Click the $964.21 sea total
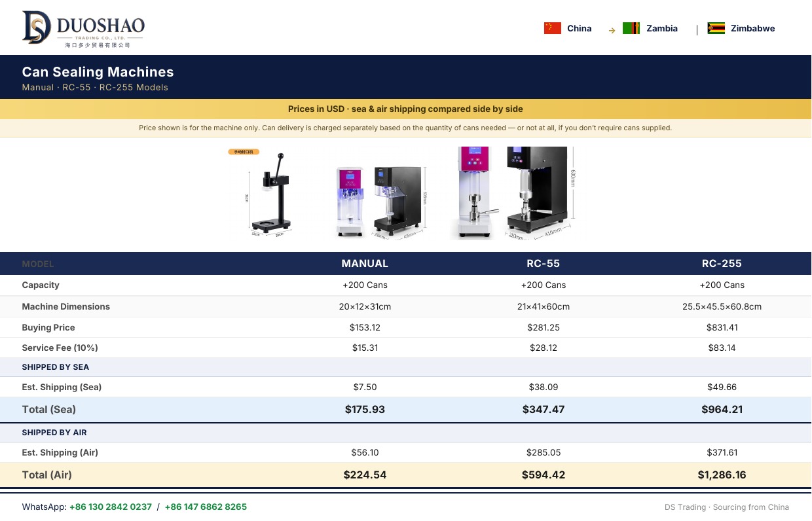812x521 pixels. coord(722,410)
